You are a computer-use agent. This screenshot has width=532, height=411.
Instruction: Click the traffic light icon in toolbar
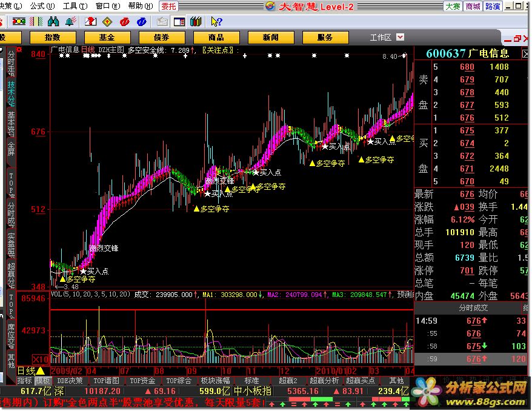point(19,22)
